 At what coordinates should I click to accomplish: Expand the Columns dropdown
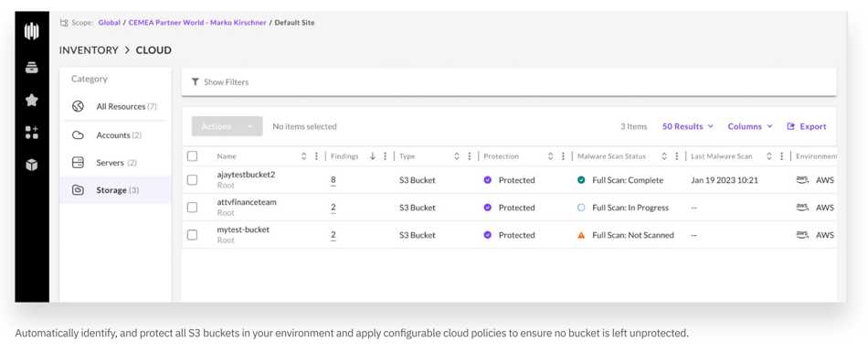750,126
